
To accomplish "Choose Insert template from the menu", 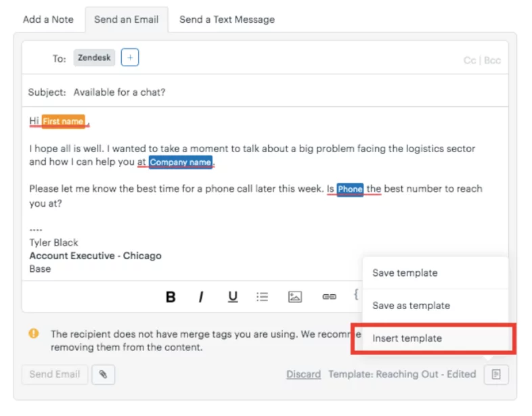I will 407,338.
